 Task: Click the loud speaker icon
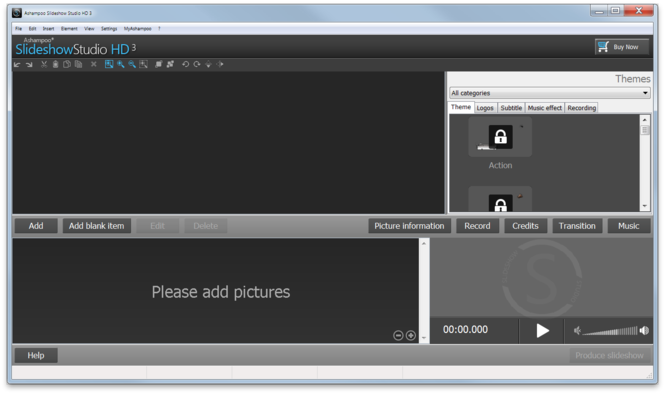[644, 330]
